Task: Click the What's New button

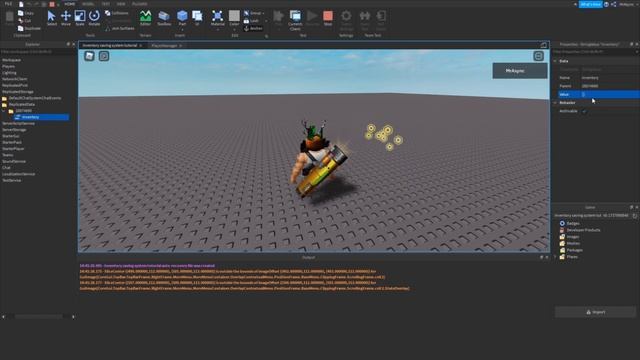Action: coord(590,4)
